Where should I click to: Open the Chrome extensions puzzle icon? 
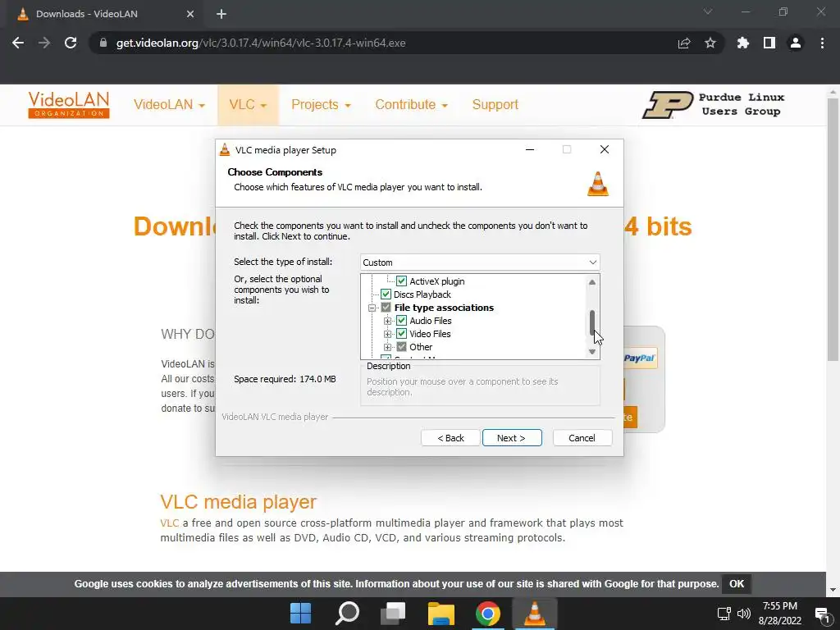coord(743,43)
